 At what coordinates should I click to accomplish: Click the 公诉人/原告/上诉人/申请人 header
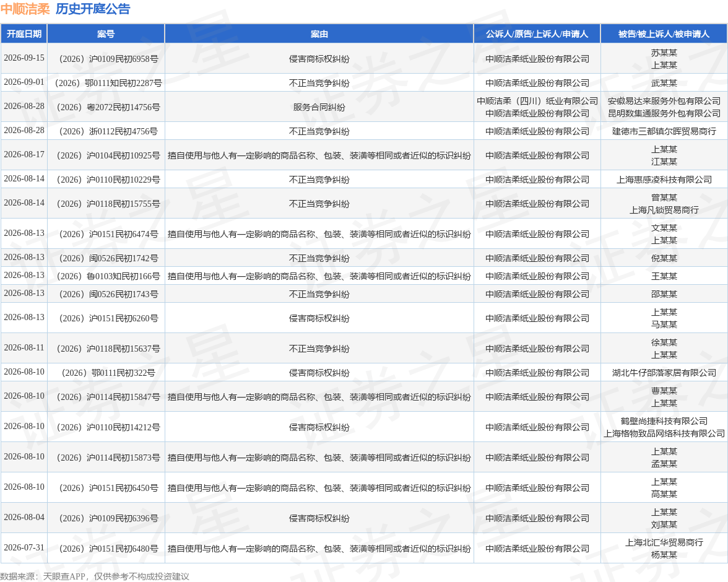pos(537,34)
